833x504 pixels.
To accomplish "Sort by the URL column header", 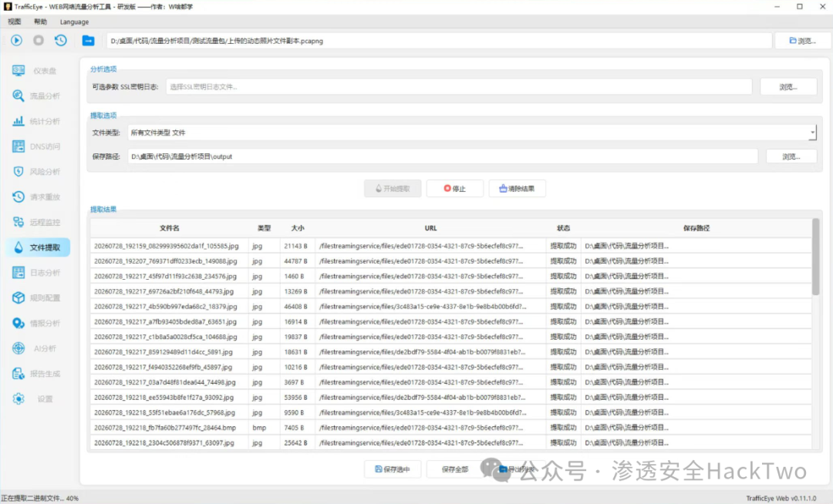I will 430,228.
